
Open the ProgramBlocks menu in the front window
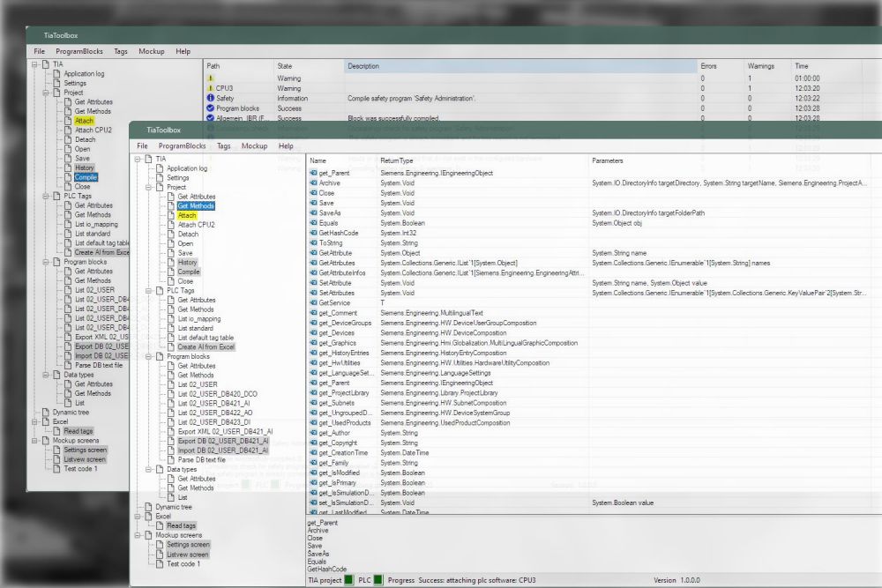pyautogui.click(x=183, y=146)
